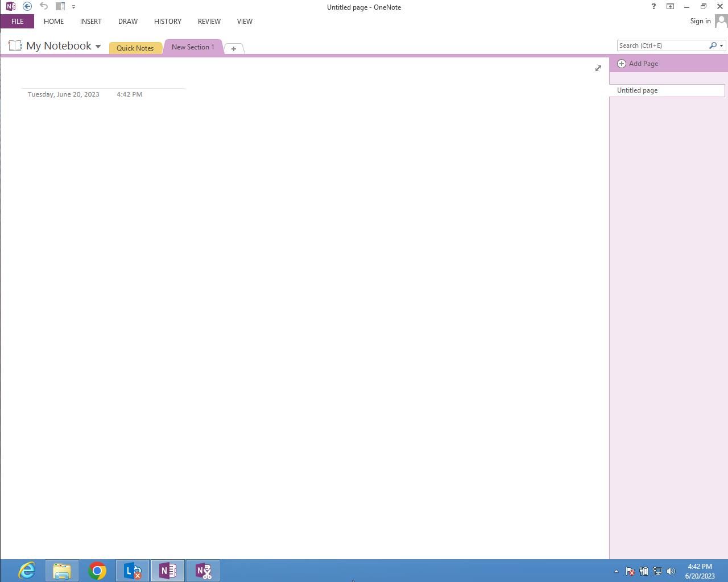Click the magnifying glass search icon

tap(713, 45)
